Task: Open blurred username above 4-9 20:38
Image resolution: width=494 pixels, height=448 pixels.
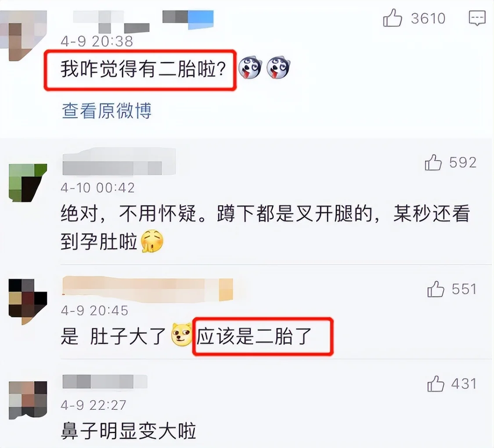Action: [143, 21]
